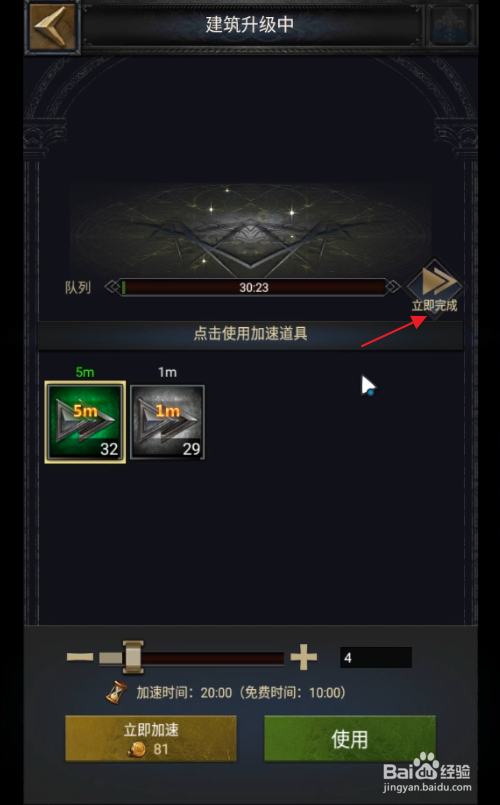Decrease item quantity with the minus button
This screenshot has height=805, width=500.
pos(80,657)
